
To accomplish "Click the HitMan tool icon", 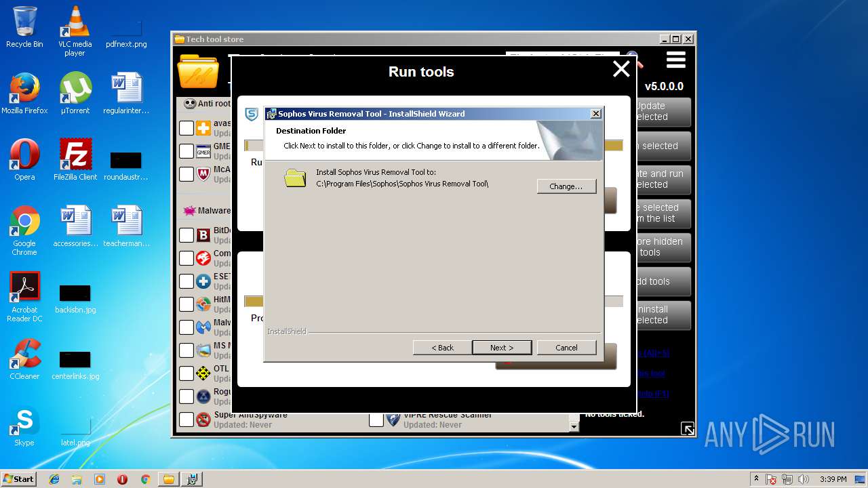I will [203, 304].
